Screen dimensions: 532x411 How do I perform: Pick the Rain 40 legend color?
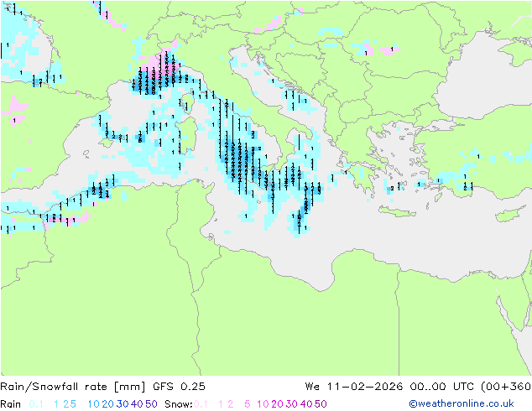pyautogui.click(x=137, y=404)
